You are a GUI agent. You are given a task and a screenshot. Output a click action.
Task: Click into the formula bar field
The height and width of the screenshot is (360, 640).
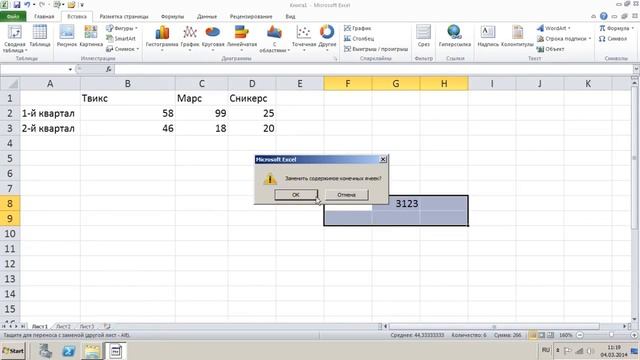click(373, 69)
